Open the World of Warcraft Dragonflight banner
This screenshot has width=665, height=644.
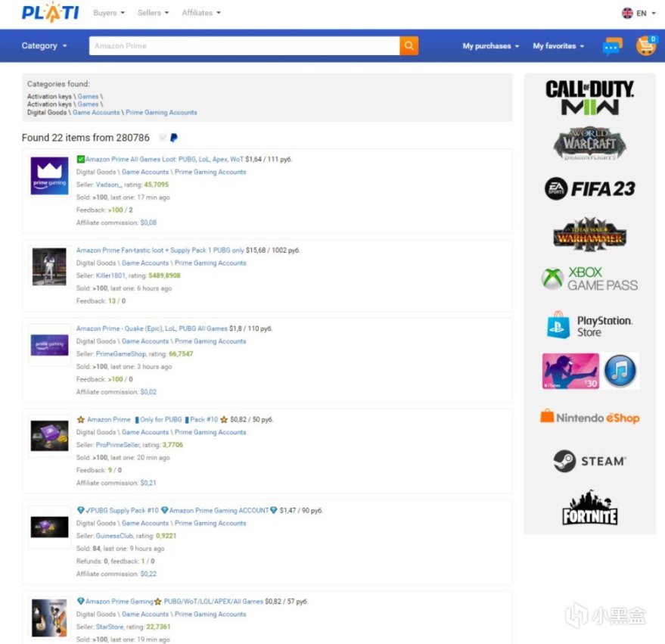click(x=589, y=143)
